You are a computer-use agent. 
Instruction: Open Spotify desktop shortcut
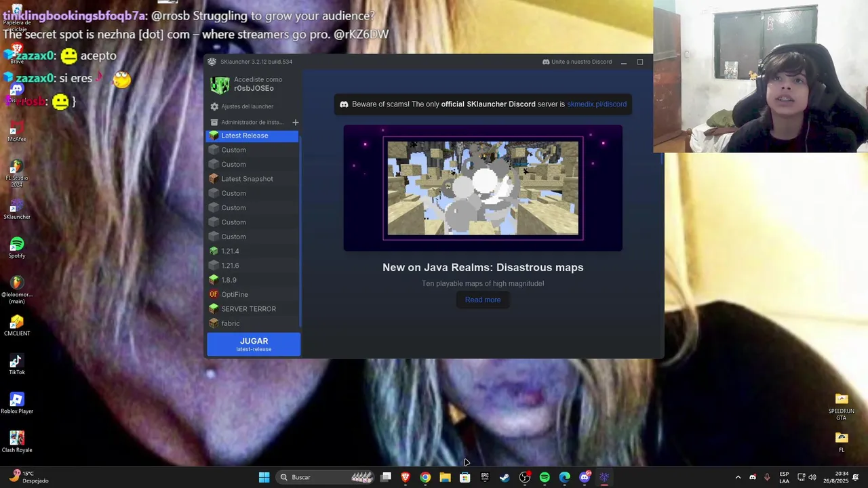click(x=17, y=248)
